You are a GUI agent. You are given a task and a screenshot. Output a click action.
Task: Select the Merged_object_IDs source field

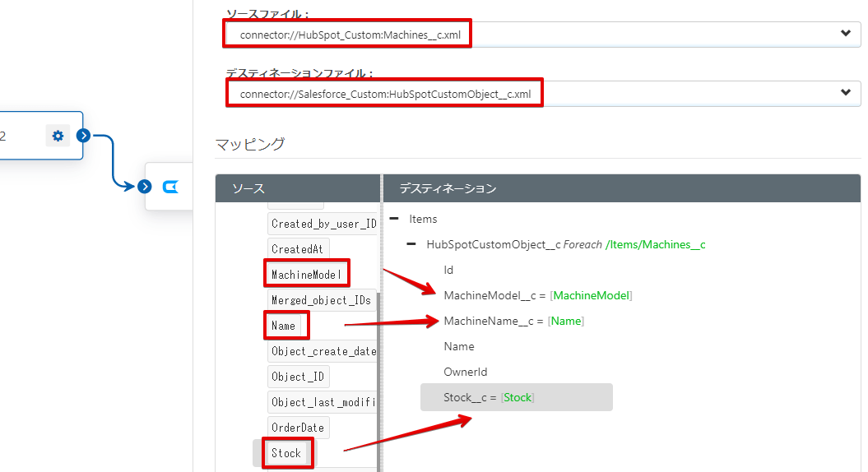(x=323, y=300)
